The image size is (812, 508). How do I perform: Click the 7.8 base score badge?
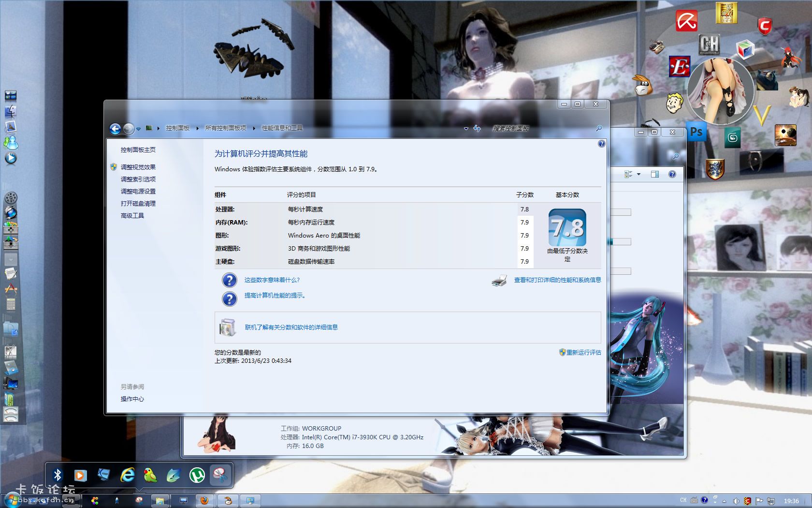pos(567,227)
